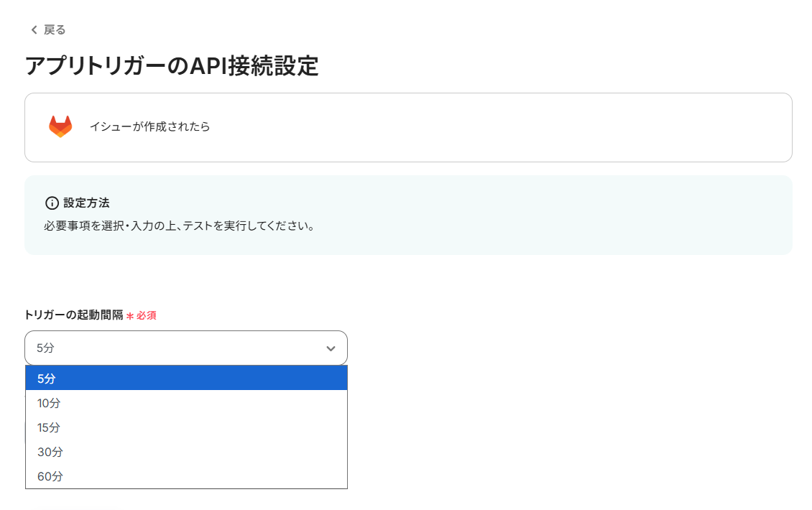Click the 設定方法 heading text
This screenshot has height=510, width=812.
coord(86,203)
